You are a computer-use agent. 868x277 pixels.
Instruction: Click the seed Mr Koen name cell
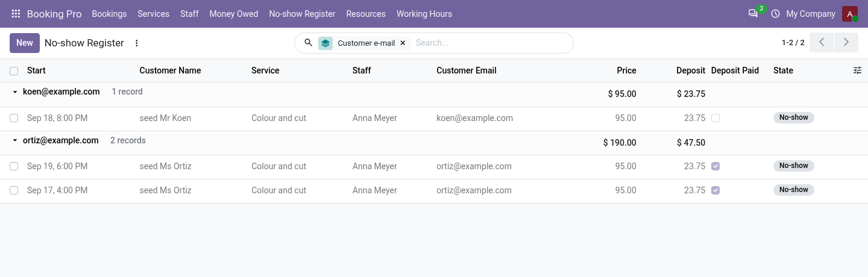(x=165, y=118)
